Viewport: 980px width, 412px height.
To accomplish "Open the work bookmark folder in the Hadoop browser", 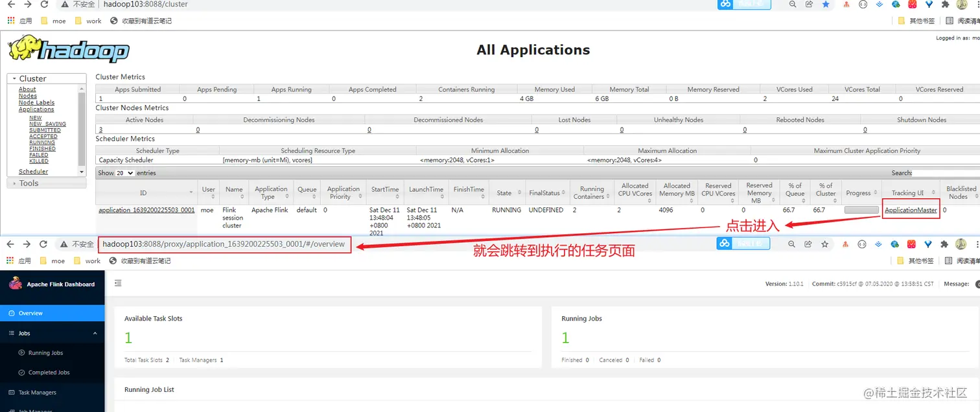I will click(x=87, y=21).
